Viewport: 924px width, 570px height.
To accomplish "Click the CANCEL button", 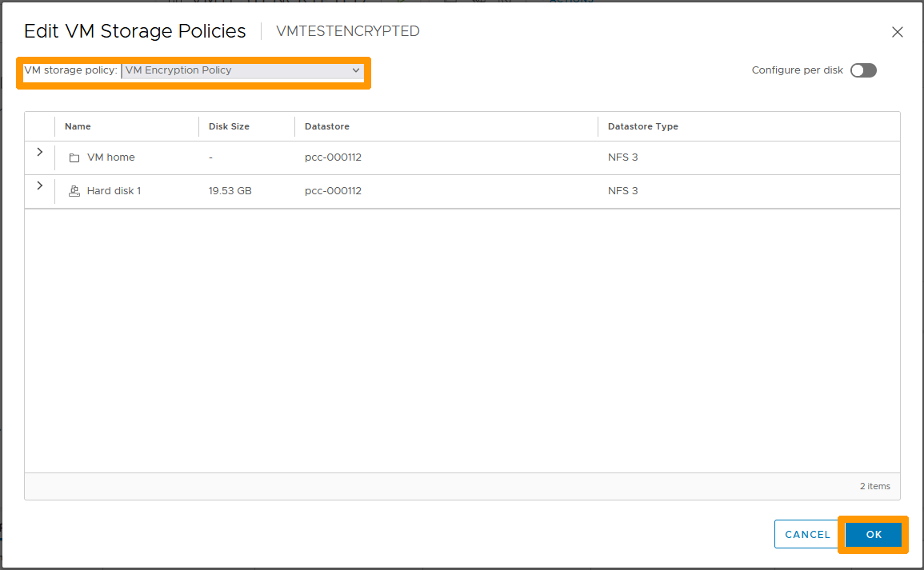I will click(x=806, y=534).
